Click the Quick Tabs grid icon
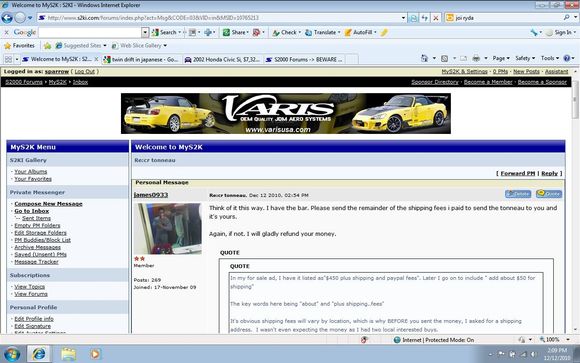The width and height of the screenshot is (580, 363). 8,59
